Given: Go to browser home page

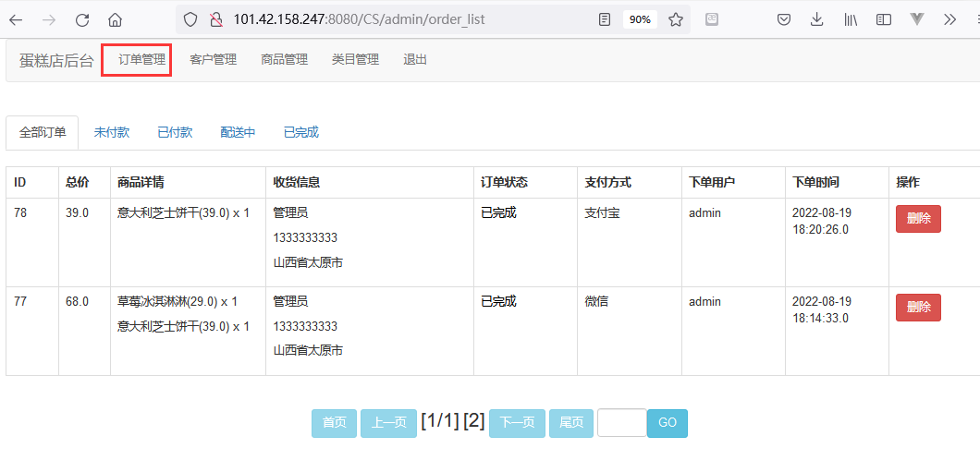Looking at the screenshot, I should [x=115, y=19].
